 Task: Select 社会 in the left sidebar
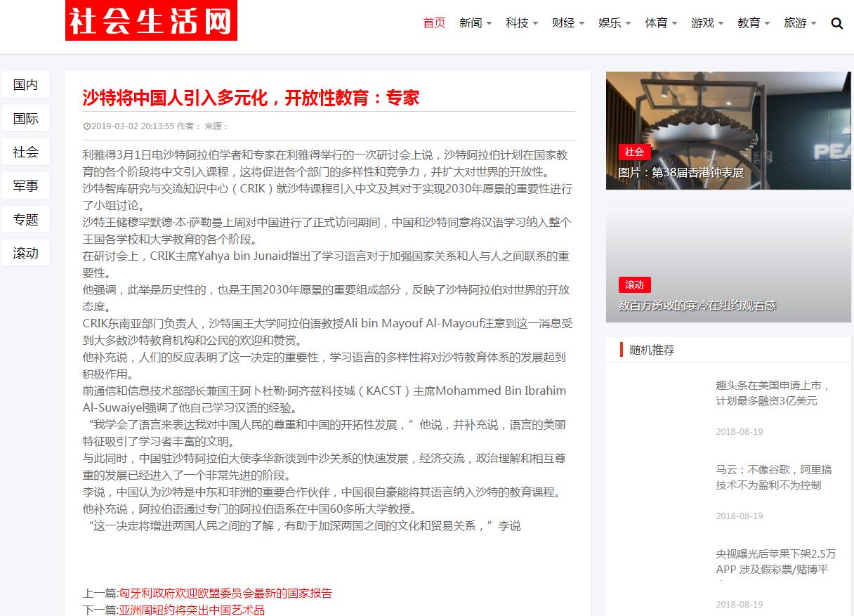[26, 152]
